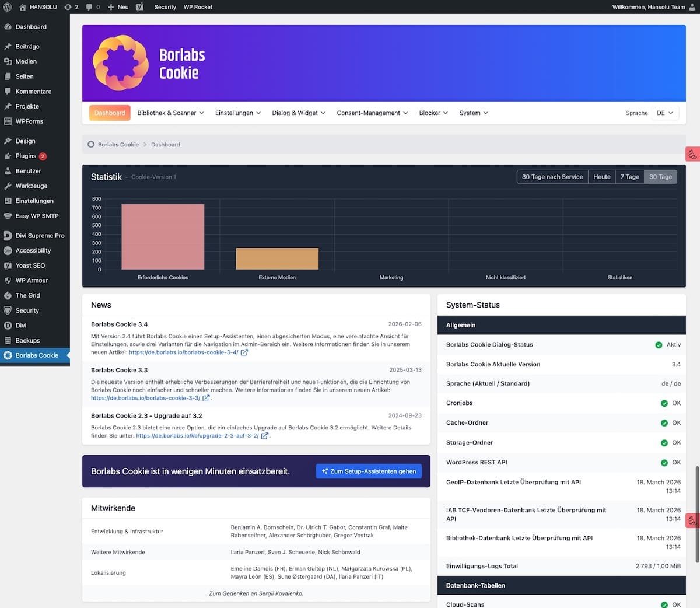Switch the statistics range to Heute
700x608 pixels.
[x=601, y=176]
